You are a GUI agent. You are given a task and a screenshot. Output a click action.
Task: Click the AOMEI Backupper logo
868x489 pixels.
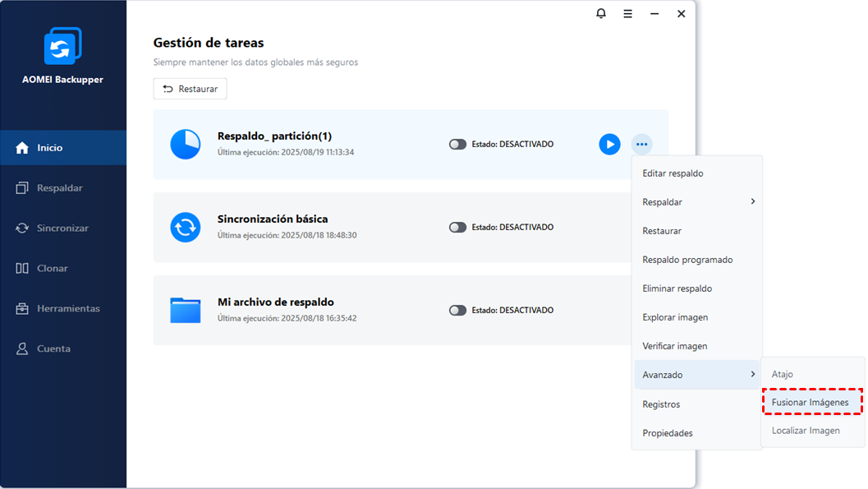point(62,48)
